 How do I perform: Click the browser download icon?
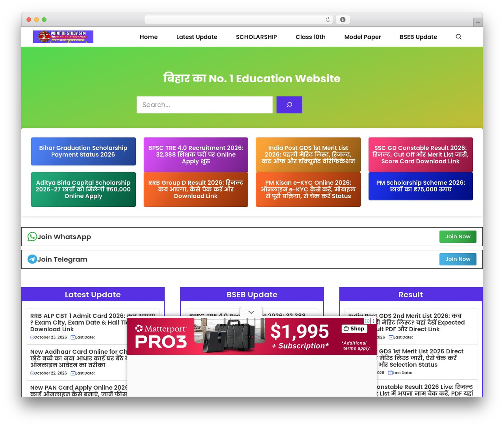click(x=343, y=20)
